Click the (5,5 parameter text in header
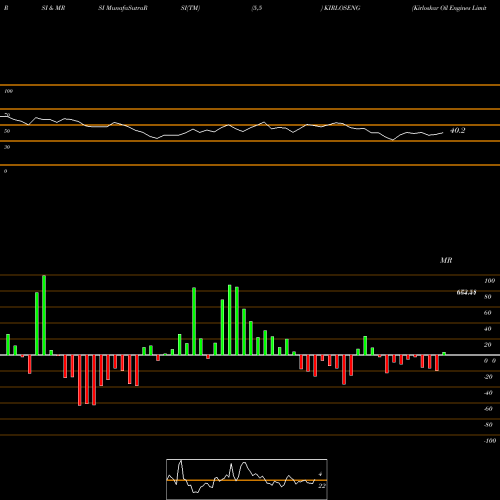 coord(257,8)
